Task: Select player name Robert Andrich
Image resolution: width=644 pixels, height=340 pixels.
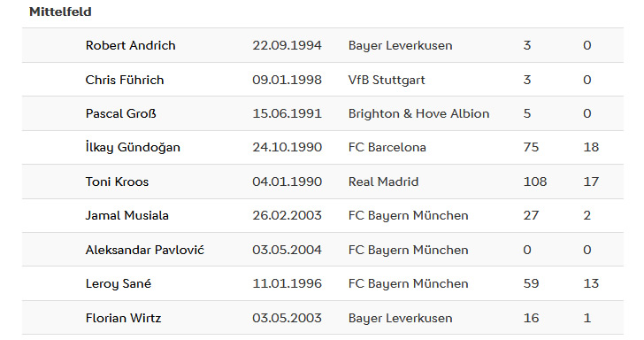Action: (131, 45)
